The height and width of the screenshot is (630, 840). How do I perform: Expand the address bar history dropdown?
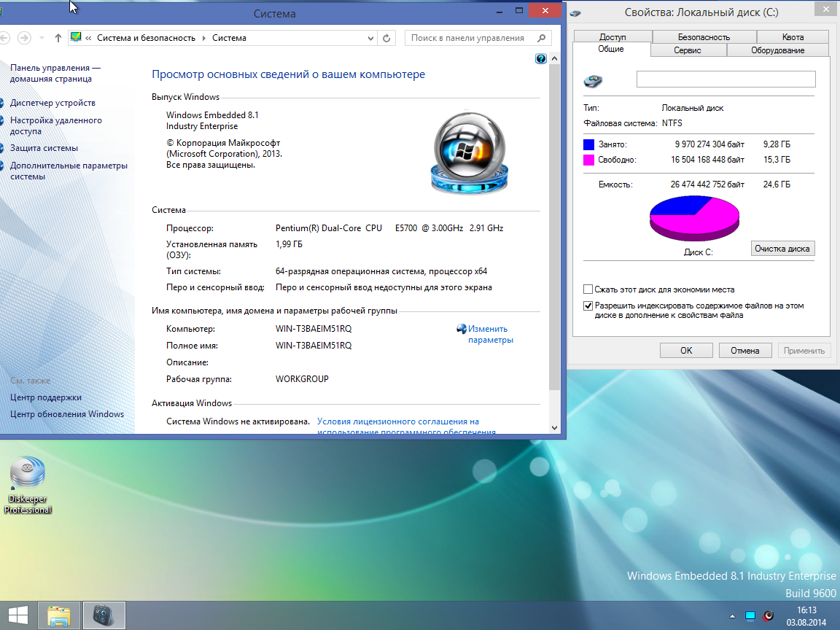point(370,38)
